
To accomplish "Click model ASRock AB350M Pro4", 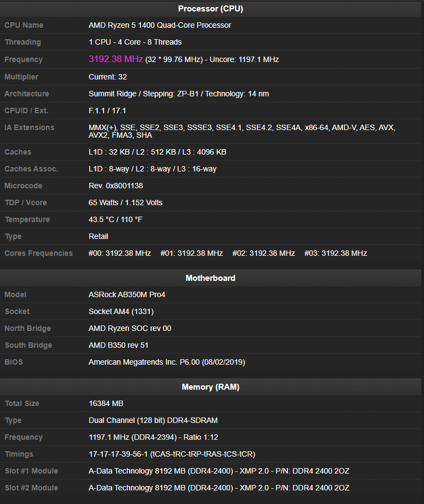I will click(x=127, y=295).
